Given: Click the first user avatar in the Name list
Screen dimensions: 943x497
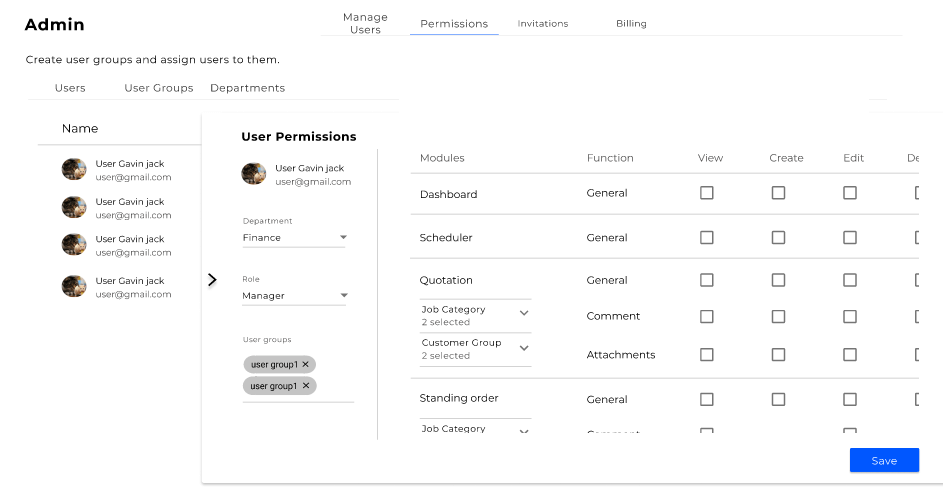Looking at the screenshot, I should pos(74,170).
